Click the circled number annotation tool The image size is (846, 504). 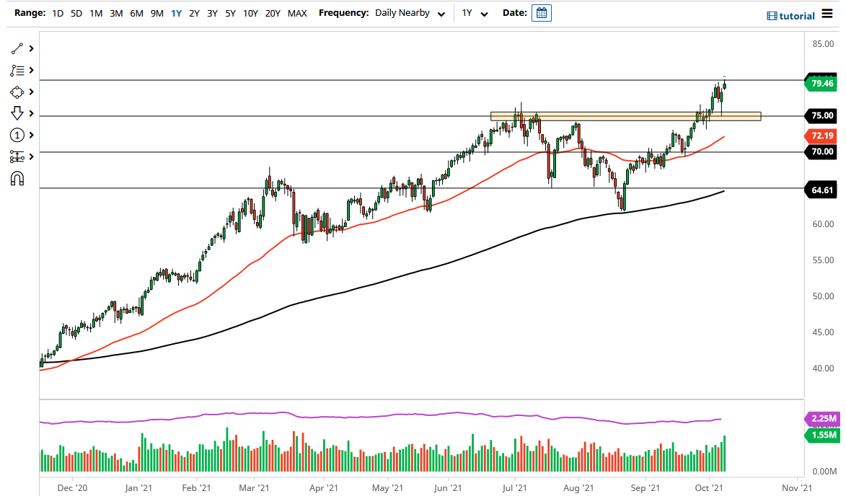18,135
